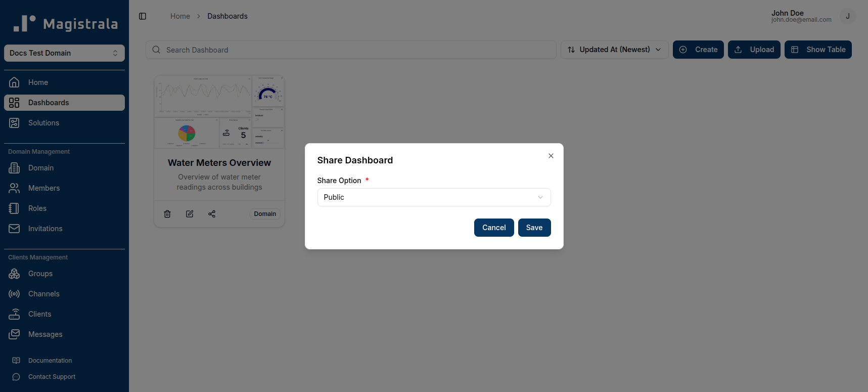The height and width of the screenshot is (392, 868).
Task: Delete Water Meters Overview with trash icon
Action: 167,214
